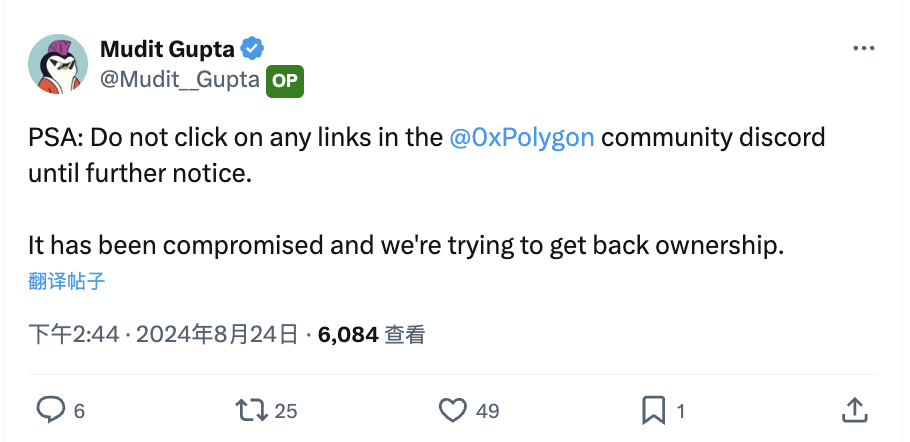Bookmark this post with the bookmark icon
910x442 pixels.
click(x=653, y=409)
